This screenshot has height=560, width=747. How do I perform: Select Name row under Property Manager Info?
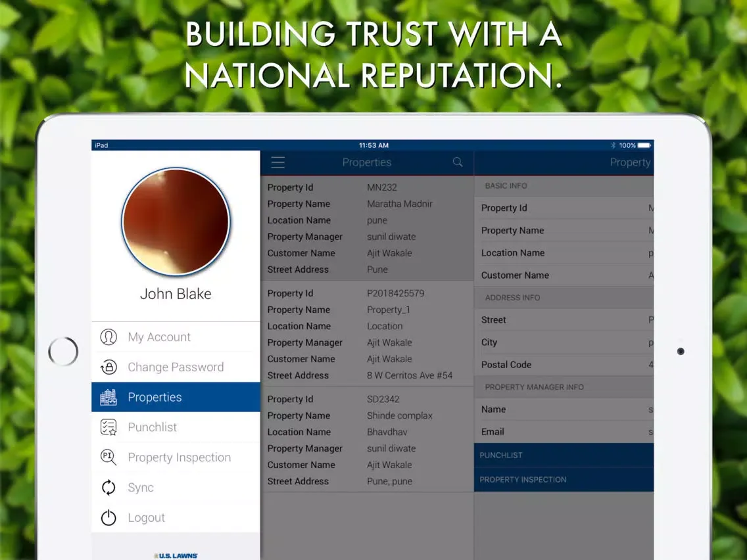pos(564,409)
